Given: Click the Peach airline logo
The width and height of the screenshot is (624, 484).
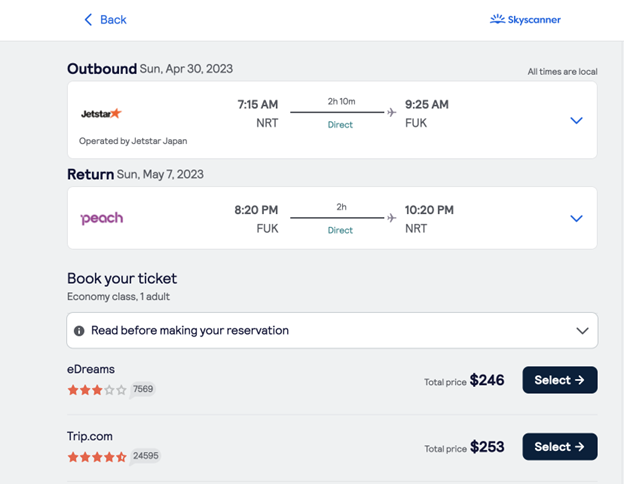Looking at the screenshot, I should [101, 218].
